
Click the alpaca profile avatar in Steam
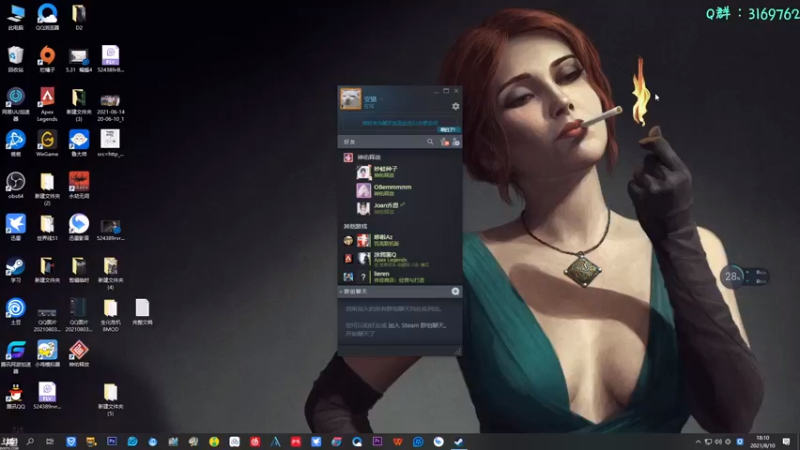click(x=351, y=98)
